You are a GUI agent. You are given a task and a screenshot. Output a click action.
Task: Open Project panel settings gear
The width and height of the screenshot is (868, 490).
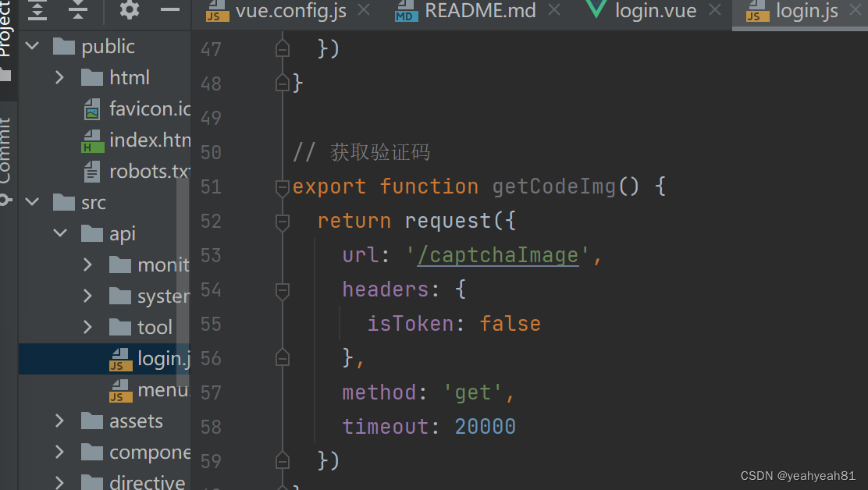point(130,9)
